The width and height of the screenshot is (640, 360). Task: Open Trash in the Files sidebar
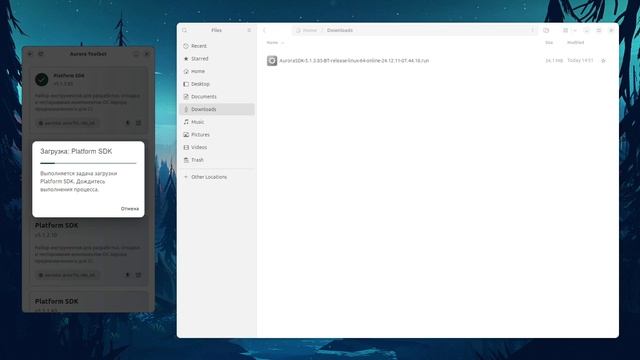coord(217,160)
